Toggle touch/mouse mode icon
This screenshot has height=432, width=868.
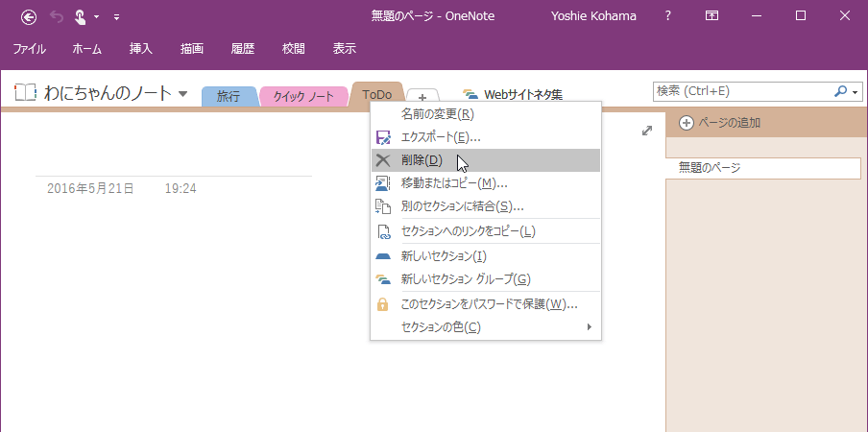pyautogui.click(x=81, y=16)
